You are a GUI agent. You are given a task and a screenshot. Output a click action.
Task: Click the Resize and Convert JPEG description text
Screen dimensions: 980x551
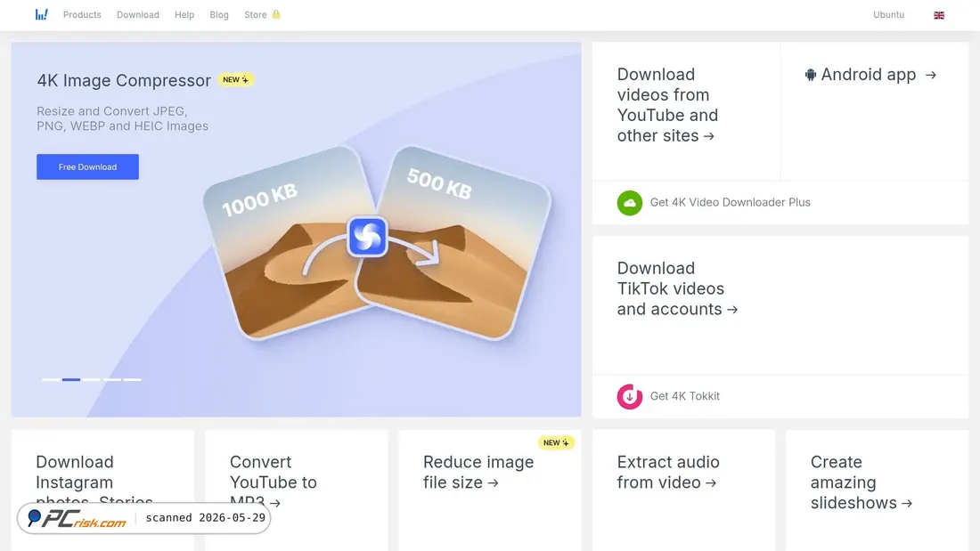click(123, 118)
